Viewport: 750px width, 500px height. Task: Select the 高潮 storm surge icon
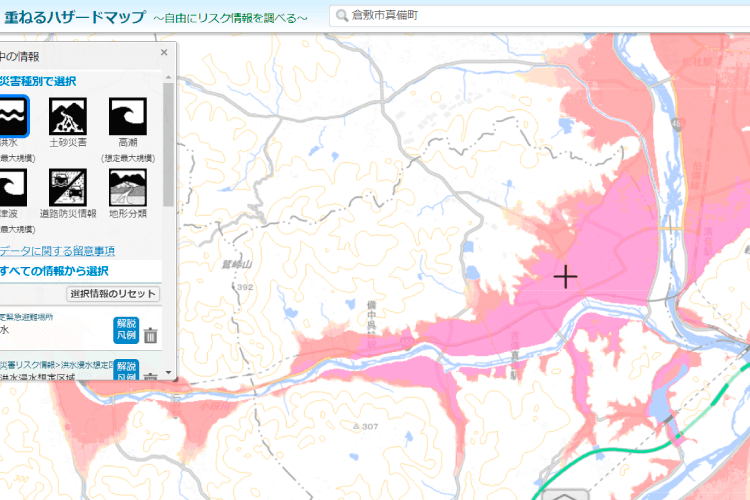(128, 116)
